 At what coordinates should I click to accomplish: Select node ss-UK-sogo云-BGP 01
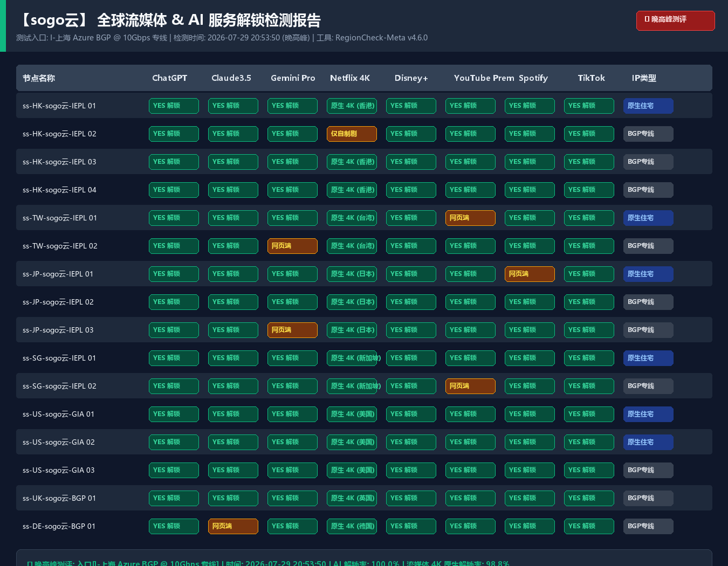click(59, 498)
